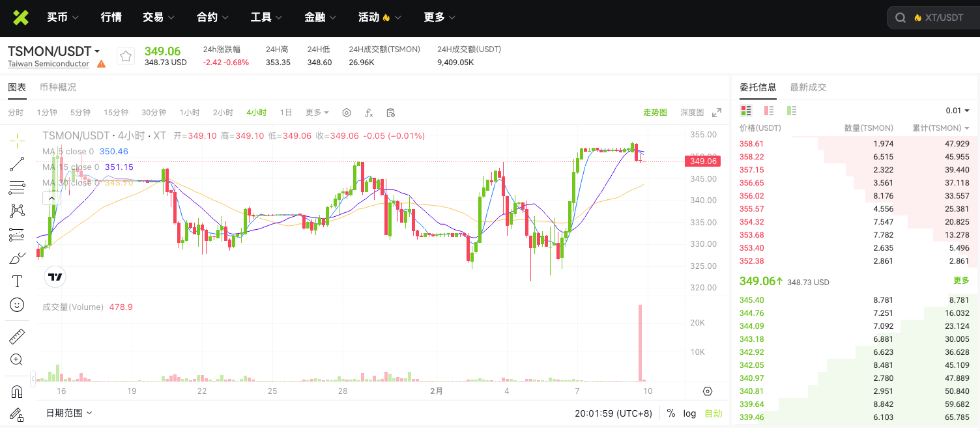Pick the ruler measure tool
The width and height of the screenshot is (980, 431).
tap(17, 337)
